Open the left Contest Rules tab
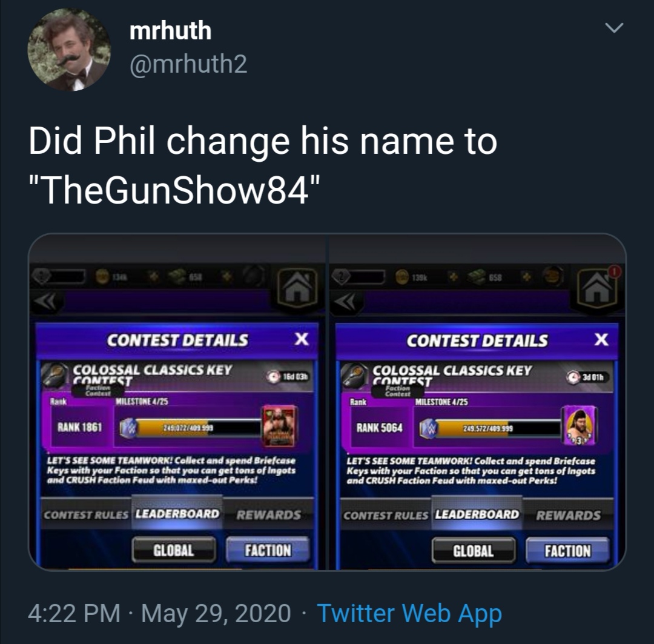This screenshot has width=654, height=644. [86, 515]
